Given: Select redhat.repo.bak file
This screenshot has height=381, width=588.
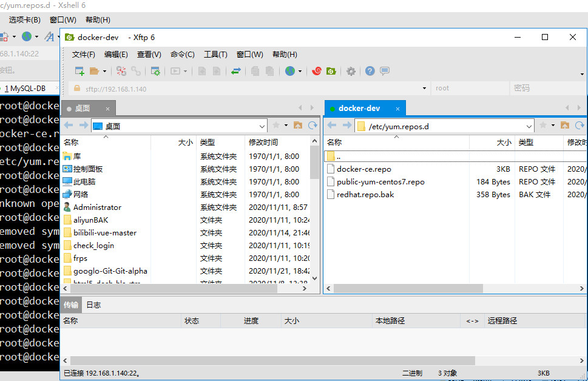Looking at the screenshot, I should coord(365,195).
